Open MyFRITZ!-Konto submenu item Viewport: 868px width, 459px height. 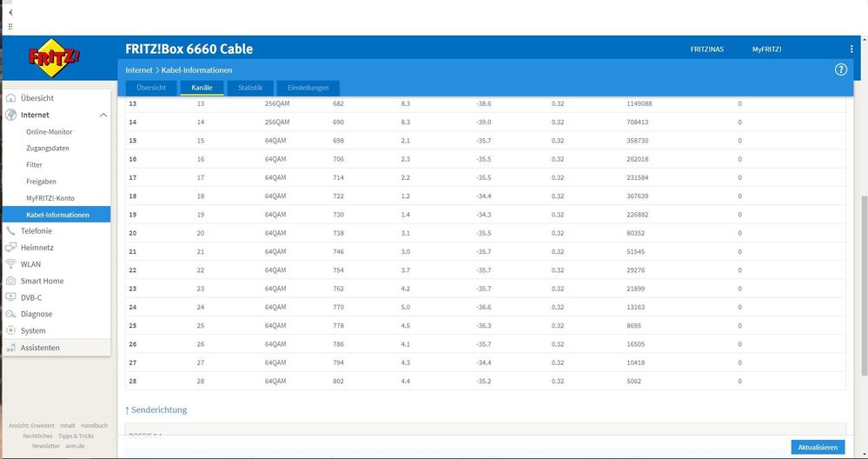click(50, 198)
